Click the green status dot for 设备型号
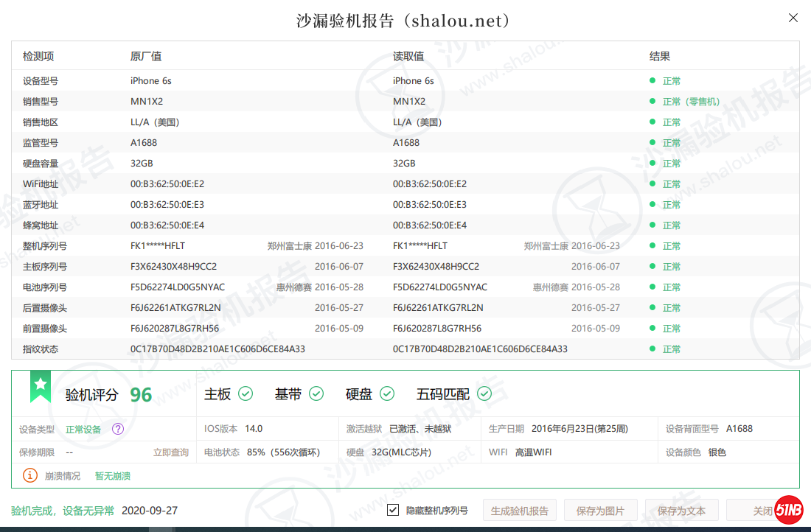This screenshot has height=532, width=811. point(652,80)
